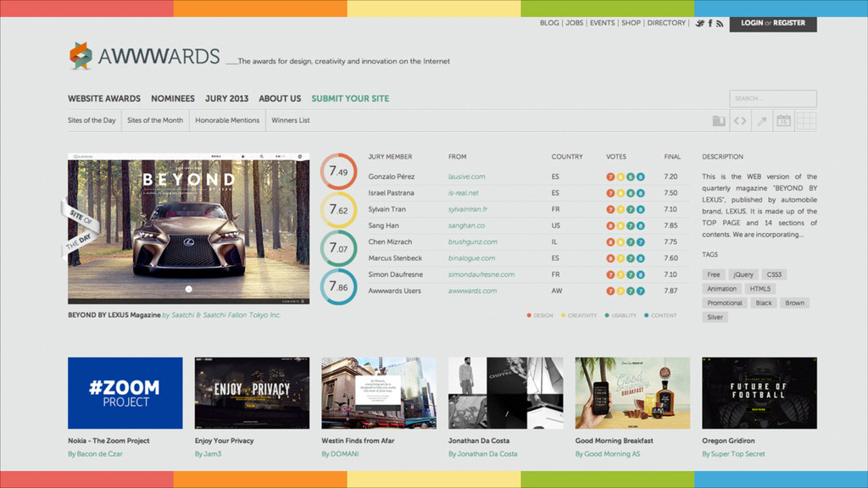Select the Silver tag
This screenshot has width=868, height=488.
pos(715,318)
